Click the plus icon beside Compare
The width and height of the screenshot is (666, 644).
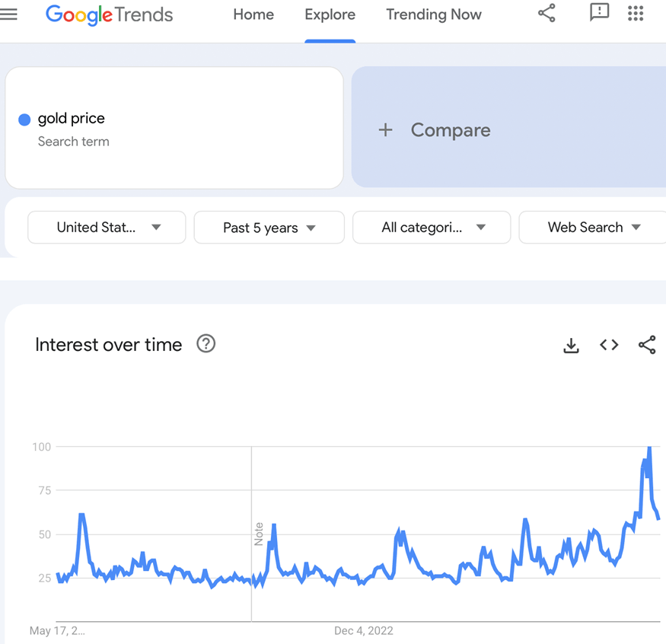386,130
